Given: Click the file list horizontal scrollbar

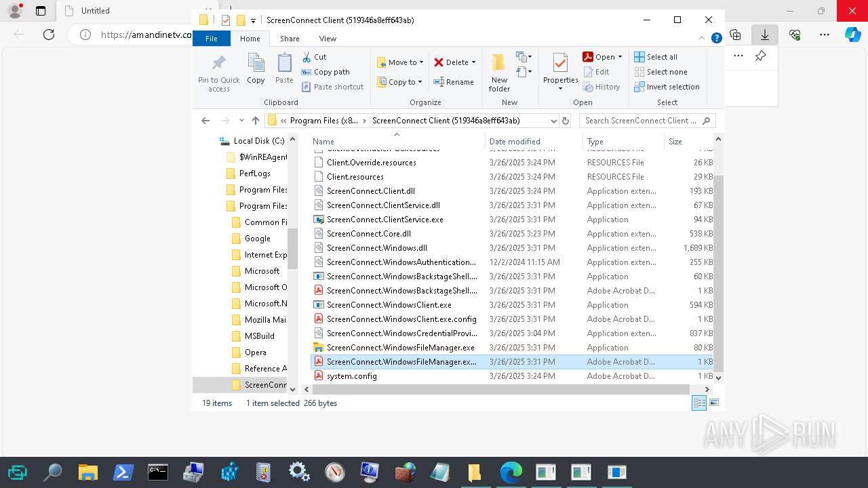Looking at the screenshot, I should 502,389.
